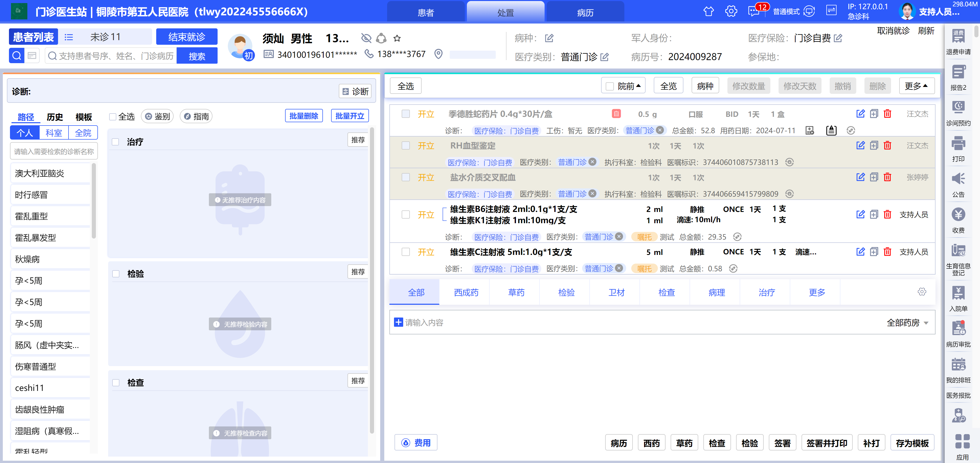
Task: Open the 模板 diagnosis tab
Action: click(84, 117)
